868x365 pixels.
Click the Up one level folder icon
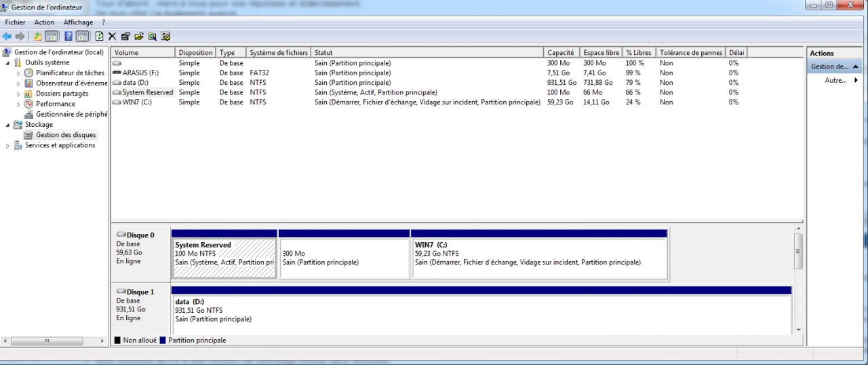pyautogui.click(x=38, y=36)
